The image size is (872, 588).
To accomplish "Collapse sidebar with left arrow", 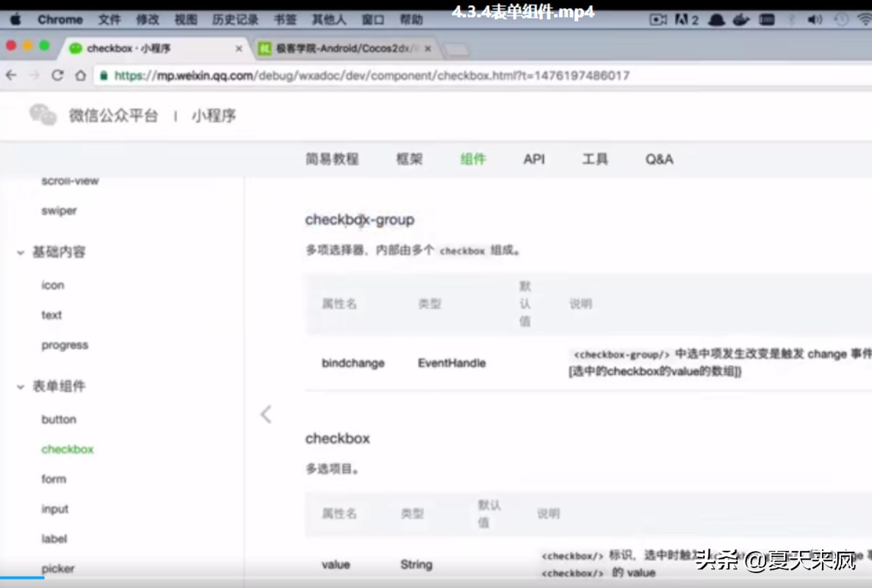I will 266,414.
